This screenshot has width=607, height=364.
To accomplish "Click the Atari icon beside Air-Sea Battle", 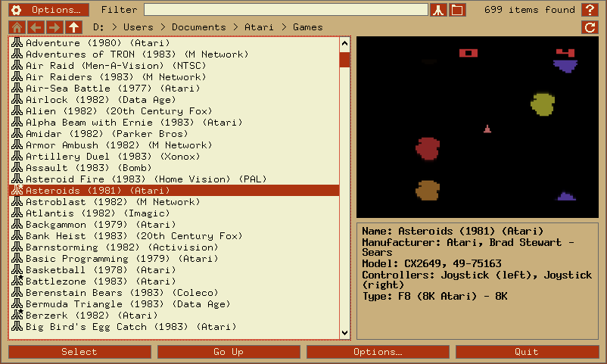I will click(x=17, y=88).
